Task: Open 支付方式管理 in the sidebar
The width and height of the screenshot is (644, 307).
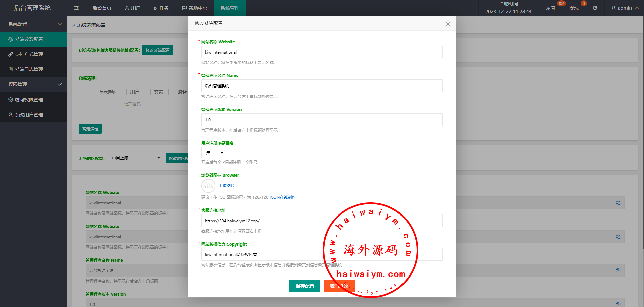Action: (29, 54)
